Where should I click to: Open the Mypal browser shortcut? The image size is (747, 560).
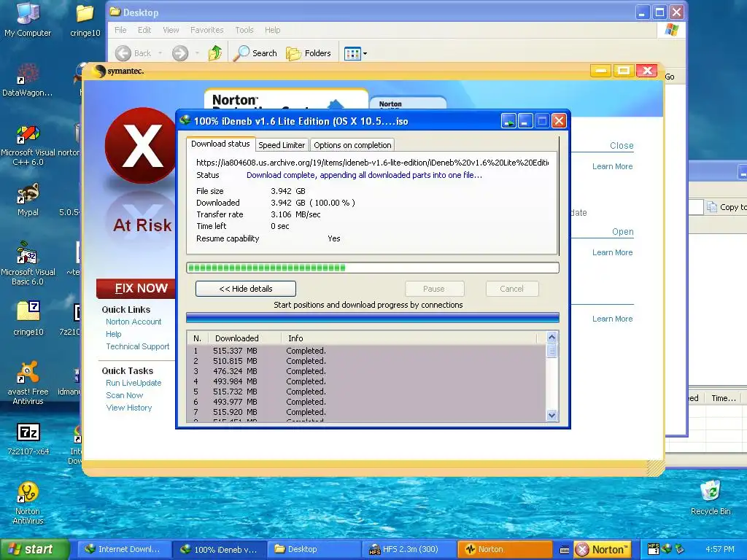coord(28,200)
